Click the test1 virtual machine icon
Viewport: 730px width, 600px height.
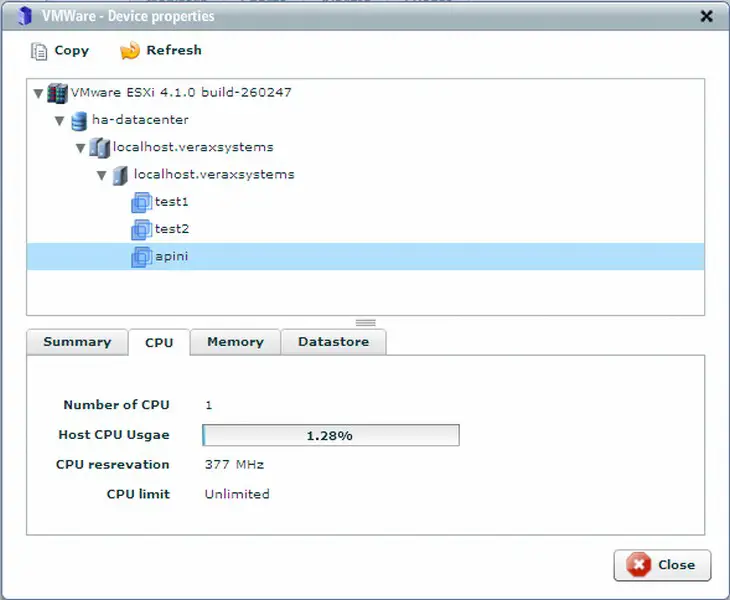(142, 202)
